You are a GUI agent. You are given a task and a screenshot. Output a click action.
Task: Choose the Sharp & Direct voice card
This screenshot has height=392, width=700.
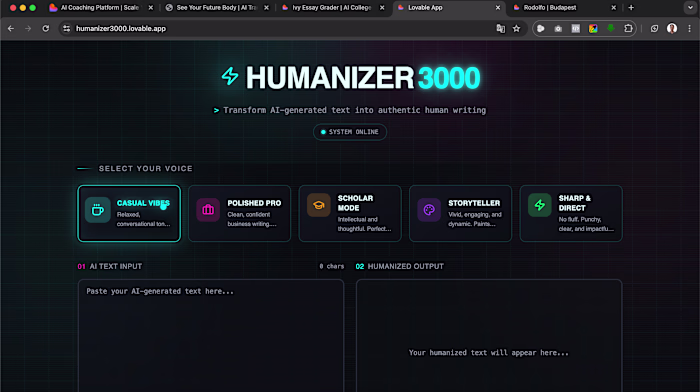tap(571, 213)
